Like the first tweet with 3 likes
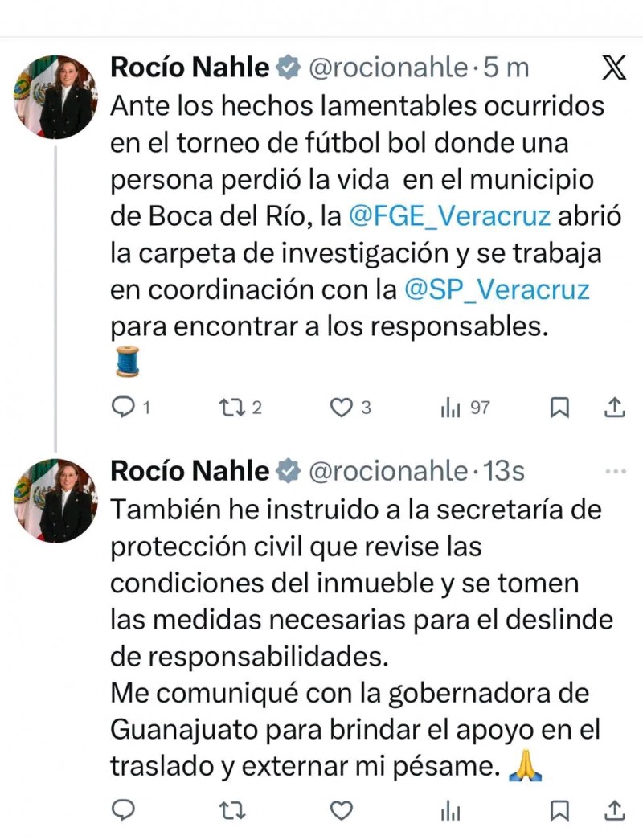643x840 pixels. [342, 408]
